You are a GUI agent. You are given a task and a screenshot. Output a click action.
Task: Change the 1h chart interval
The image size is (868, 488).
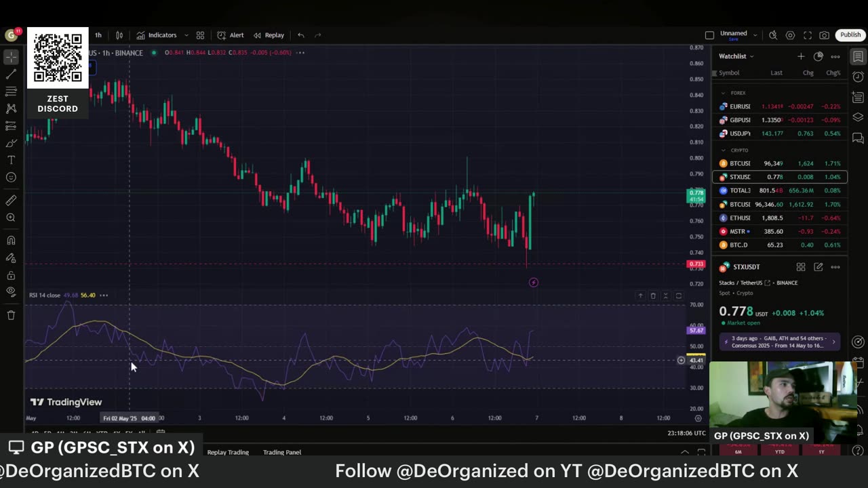(98, 35)
